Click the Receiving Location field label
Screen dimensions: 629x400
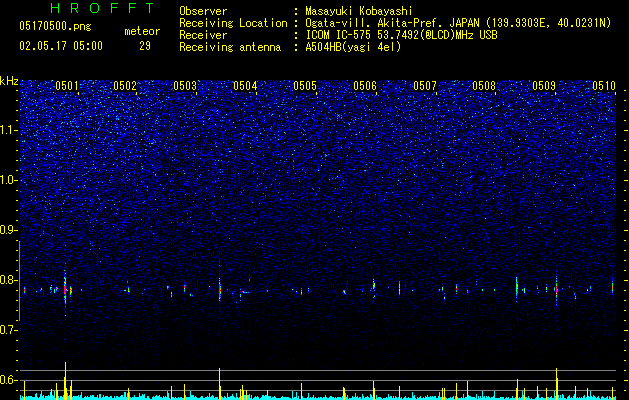[x=233, y=23]
